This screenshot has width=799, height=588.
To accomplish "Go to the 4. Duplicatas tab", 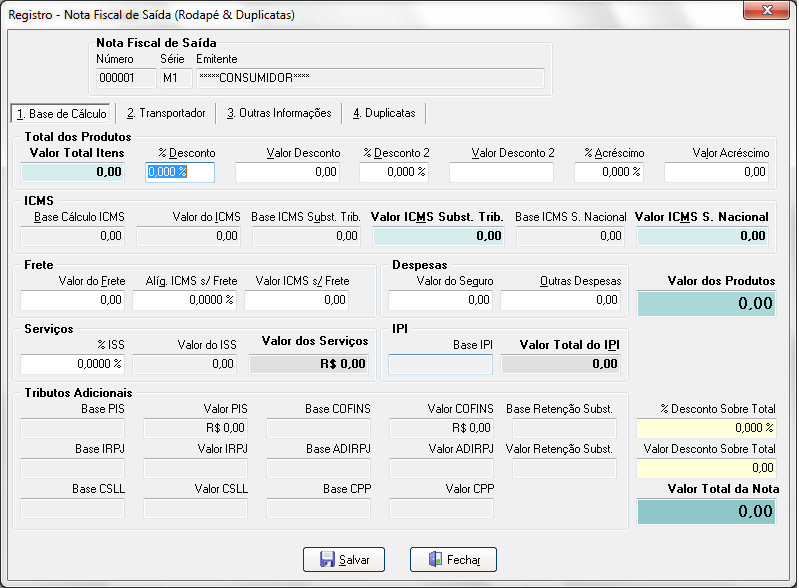I will [384, 113].
